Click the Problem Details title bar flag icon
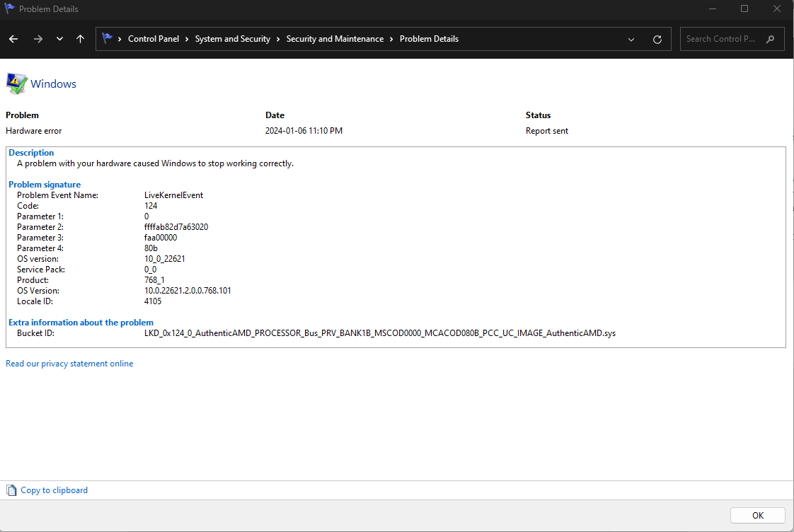794x532 pixels. pos(9,8)
